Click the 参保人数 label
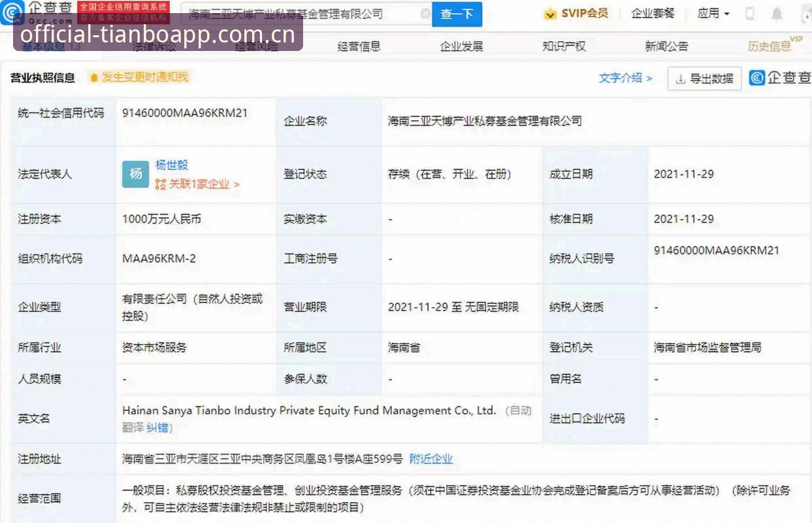 click(305, 379)
